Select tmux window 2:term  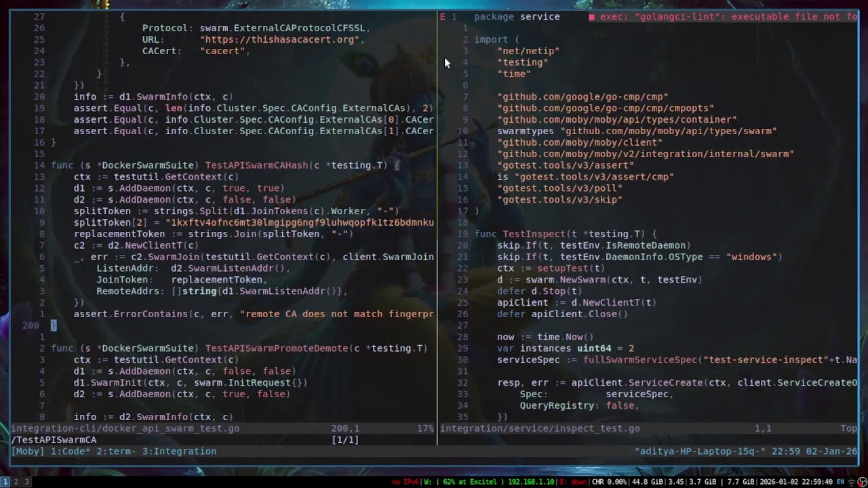coord(116,451)
